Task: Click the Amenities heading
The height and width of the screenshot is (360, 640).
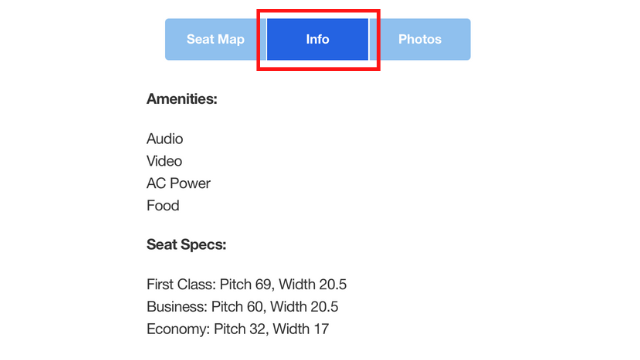Action: pyautogui.click(x=182, y=99)
